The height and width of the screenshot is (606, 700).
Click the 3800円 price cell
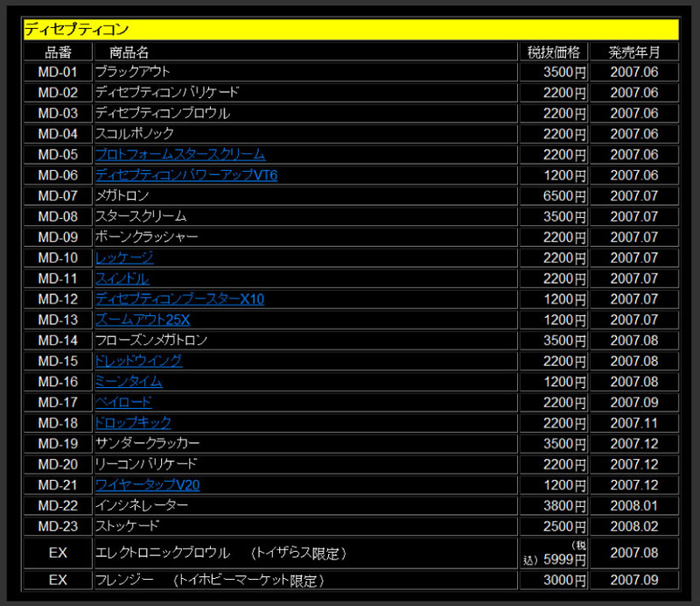click(x=554, y=505)
